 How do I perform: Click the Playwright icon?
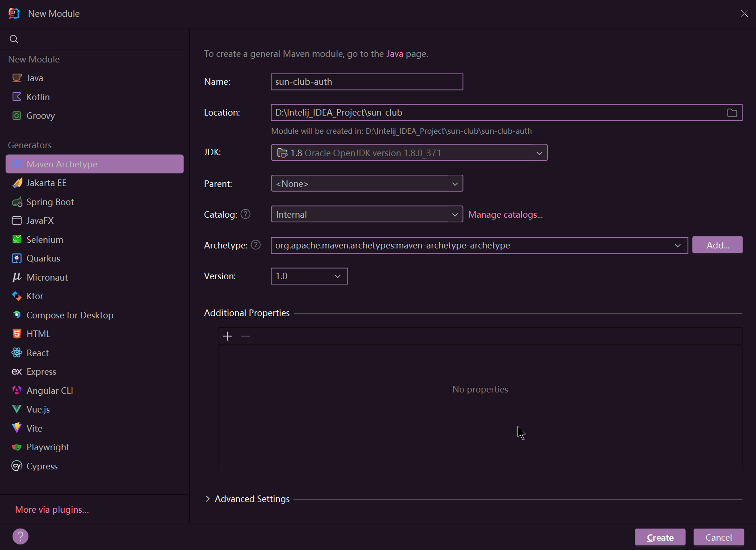point(17,447)
